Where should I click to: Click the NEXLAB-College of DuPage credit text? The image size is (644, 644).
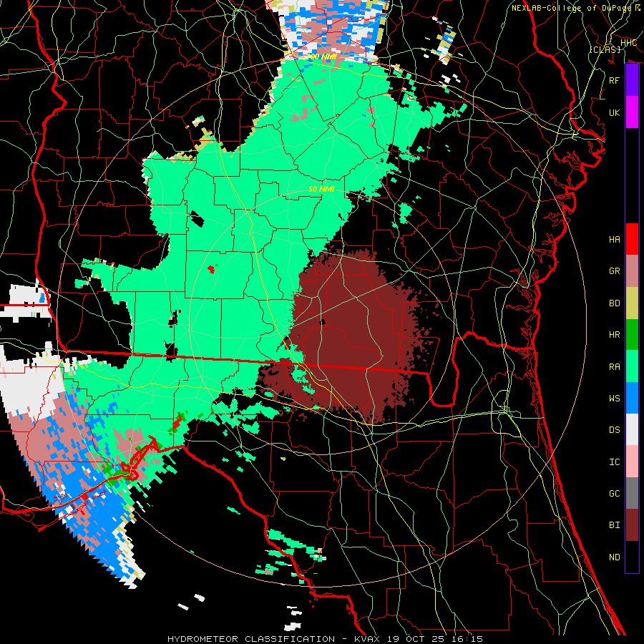[x=573, y=8]
